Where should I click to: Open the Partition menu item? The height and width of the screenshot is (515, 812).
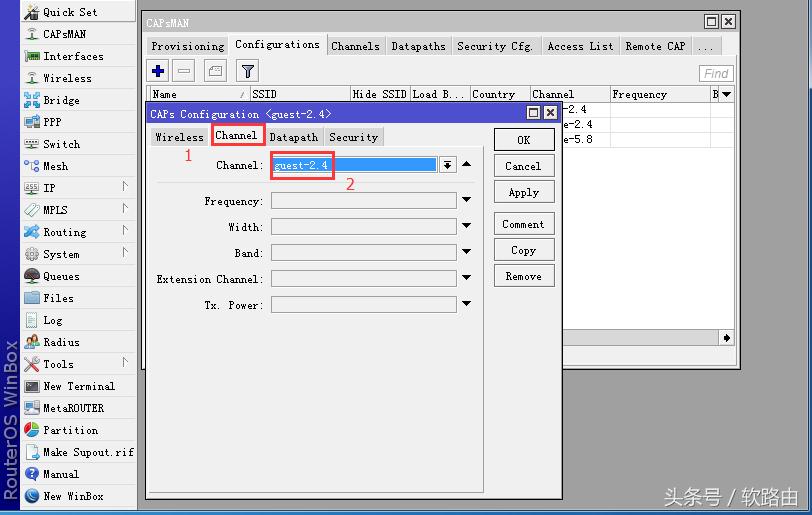[78, 431]
